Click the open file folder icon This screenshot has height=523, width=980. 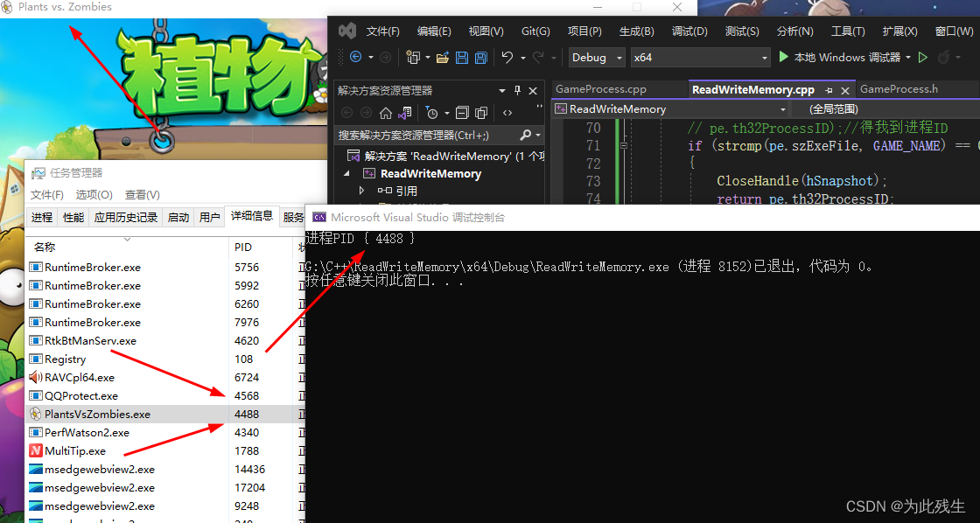click(443, 58)
